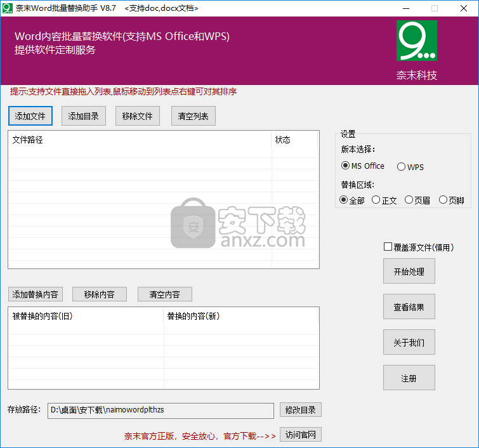Click the 替换区域 label
Viewport: 479px width, 448px height.
358,185
